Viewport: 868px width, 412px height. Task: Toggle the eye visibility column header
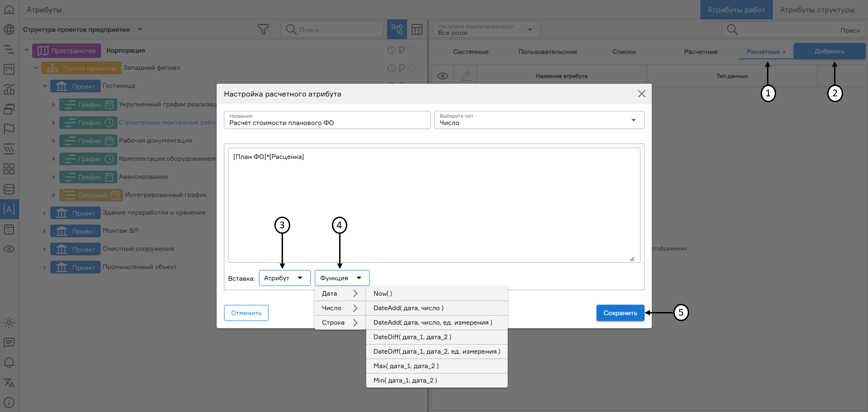click(x=443, y=76)
